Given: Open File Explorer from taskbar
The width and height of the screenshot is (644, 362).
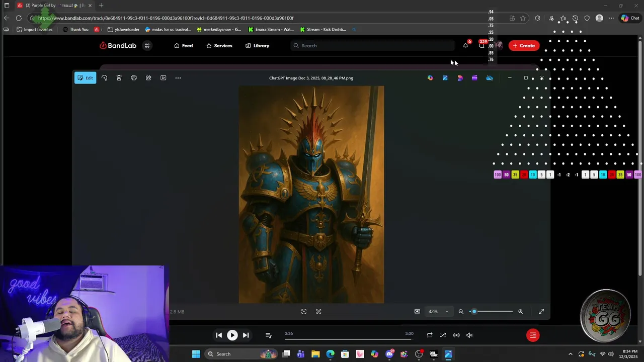Looking at the screenshot, I should click(315, 354).
